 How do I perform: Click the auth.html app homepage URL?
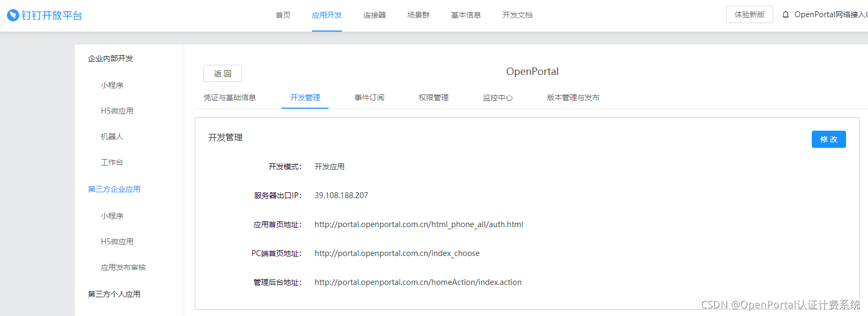pos(419,224)
